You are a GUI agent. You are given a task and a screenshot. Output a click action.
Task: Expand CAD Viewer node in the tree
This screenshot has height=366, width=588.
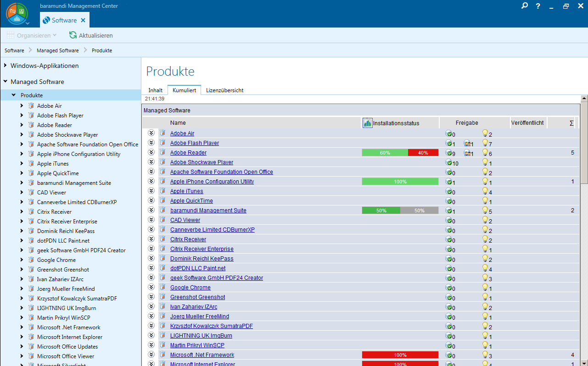(22, 193)
